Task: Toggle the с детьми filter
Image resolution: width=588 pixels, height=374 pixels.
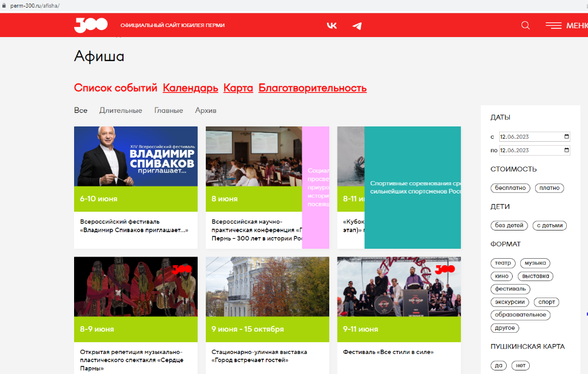Action: [x=550, y=225]
